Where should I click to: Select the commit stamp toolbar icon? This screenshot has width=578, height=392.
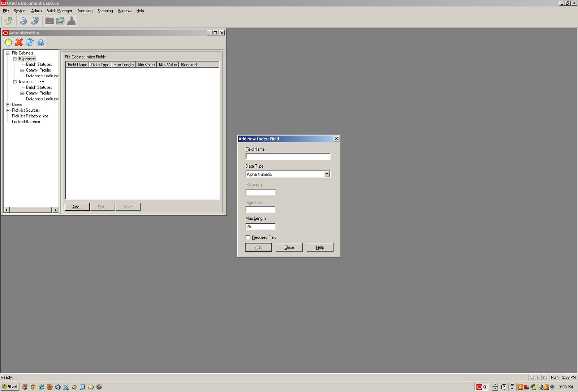tap(72, 21)
